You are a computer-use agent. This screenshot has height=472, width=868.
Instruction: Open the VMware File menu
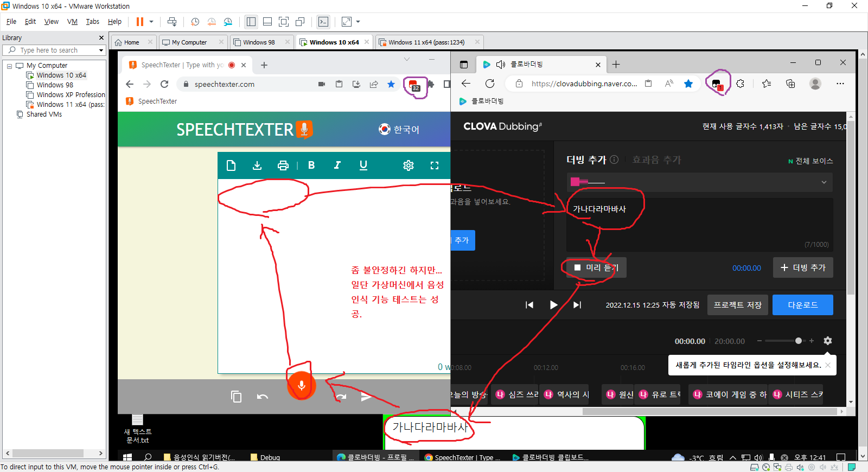(x=11, y=22)
